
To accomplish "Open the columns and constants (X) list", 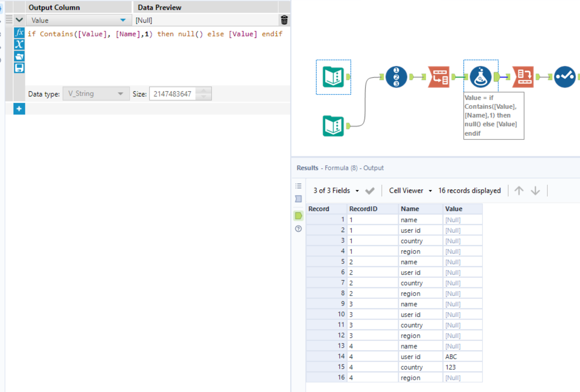I will 19,44.
